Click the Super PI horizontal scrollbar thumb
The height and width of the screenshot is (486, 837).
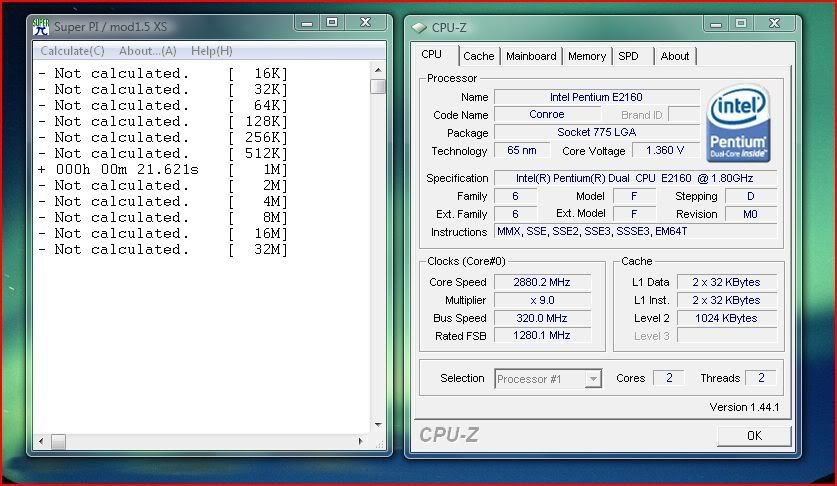[x=58, y=441]
